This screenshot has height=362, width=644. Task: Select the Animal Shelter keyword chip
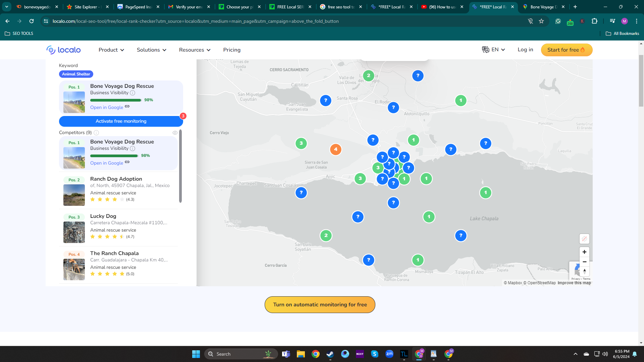pos(76,74)
